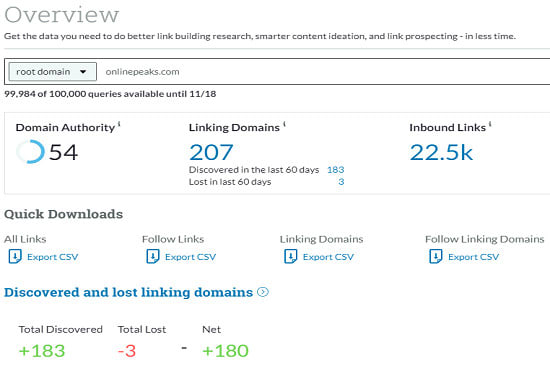Image resolution: width=550 pixels, height=370 pixels.
Task: Click the Lost in last 60 days label
Action: tap(230, 182)
